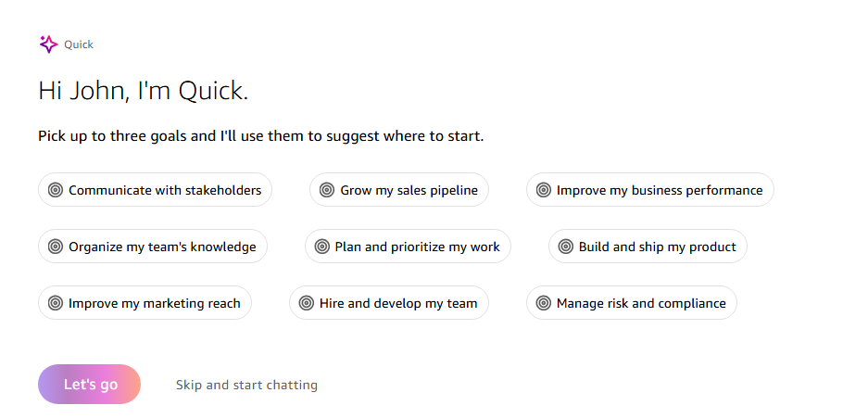Toggle the Grow my sales pipeline goal
This screenshot has height=418, width=868.
[x=399, y=190]
